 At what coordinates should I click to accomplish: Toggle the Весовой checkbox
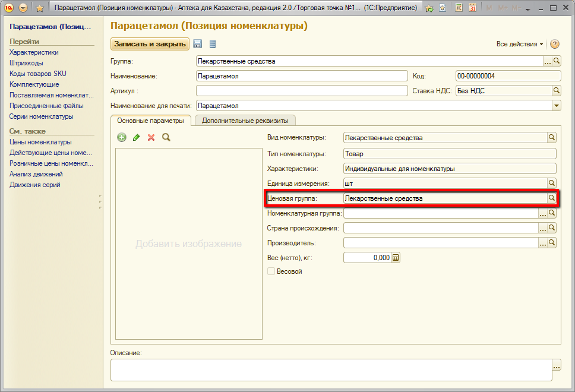coord(271,271)
